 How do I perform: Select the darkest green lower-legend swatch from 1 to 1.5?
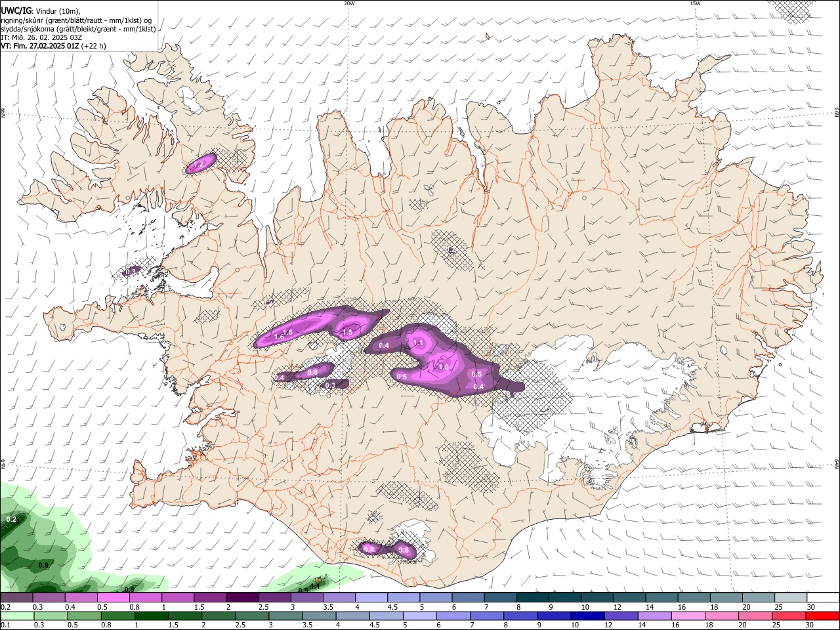pyautogui.click(x=151, y=616)
